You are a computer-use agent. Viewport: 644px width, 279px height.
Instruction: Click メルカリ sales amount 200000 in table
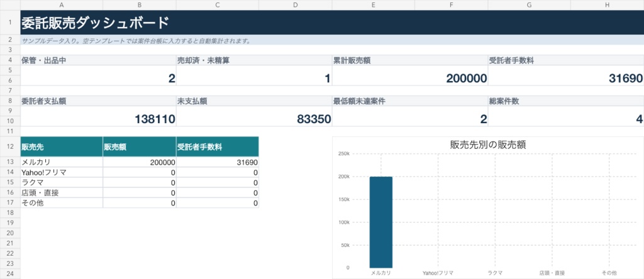[x=140, y=161]
